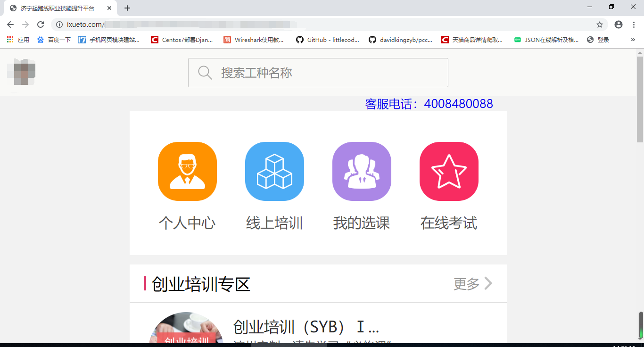The width and height of the screenshot is (644, 347).
Task: Click the magnifier icon in search box
Action: [x=205, y=73]
